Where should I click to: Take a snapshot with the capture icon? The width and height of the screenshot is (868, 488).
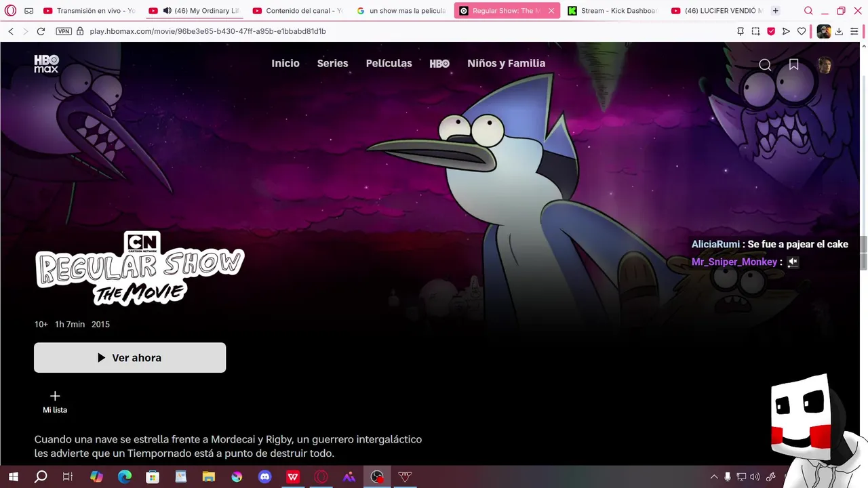click(x=755, y=31)
